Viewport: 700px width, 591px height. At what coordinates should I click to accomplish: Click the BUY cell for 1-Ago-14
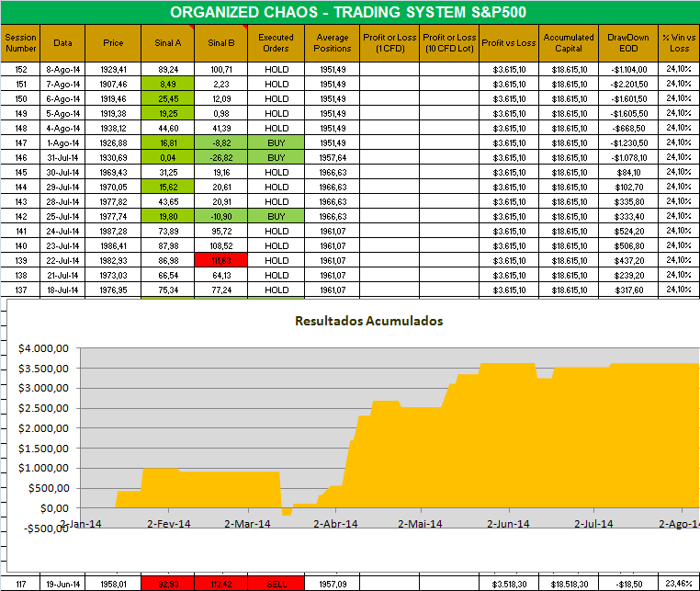point(276,143)
